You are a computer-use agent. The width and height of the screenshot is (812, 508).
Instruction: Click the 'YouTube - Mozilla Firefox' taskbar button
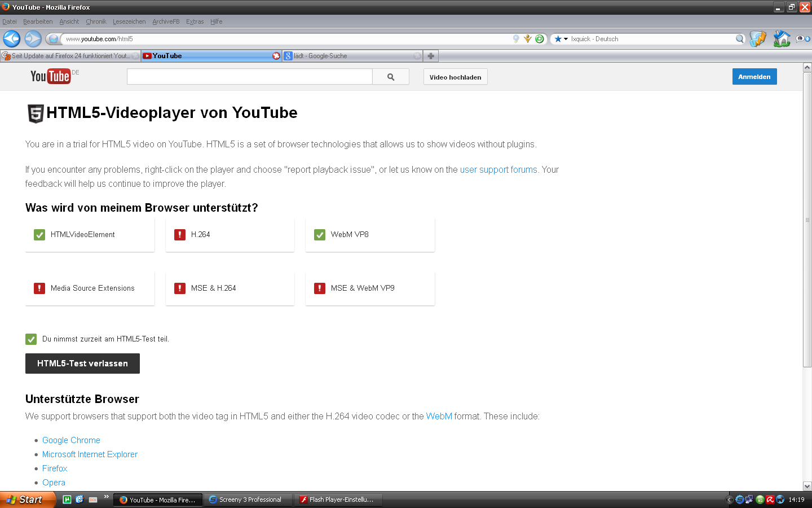point(158,500)
